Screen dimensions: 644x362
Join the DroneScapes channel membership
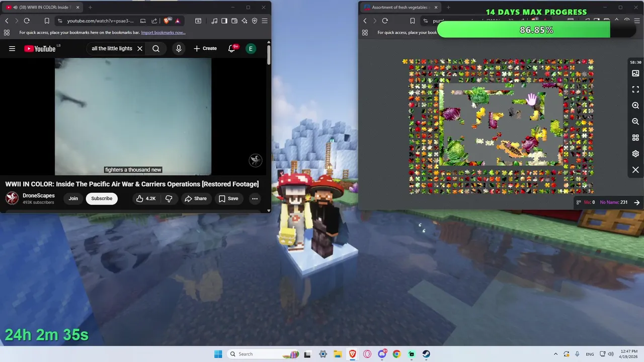pyautogui.click(x=73, y=199)
